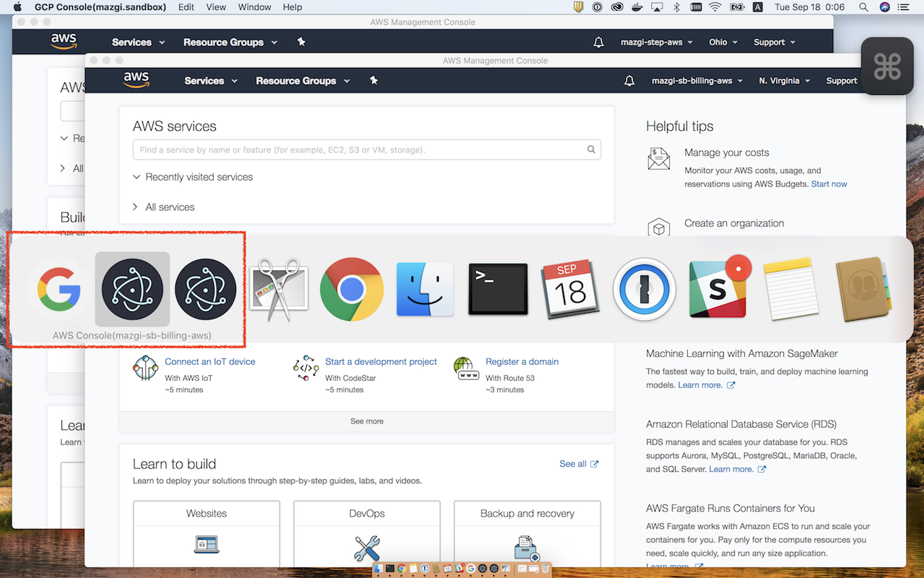Viewport: 924px width, 578px height.
Task: Click the AWS service search field
Action: click(x=361, y=150)
